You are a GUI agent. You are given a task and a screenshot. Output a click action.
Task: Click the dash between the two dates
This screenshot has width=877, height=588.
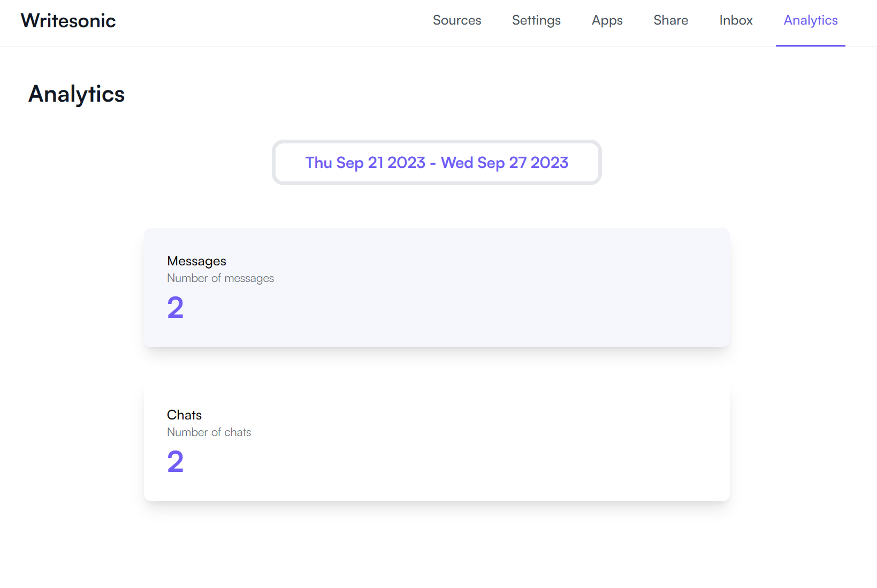coord(433,163)
